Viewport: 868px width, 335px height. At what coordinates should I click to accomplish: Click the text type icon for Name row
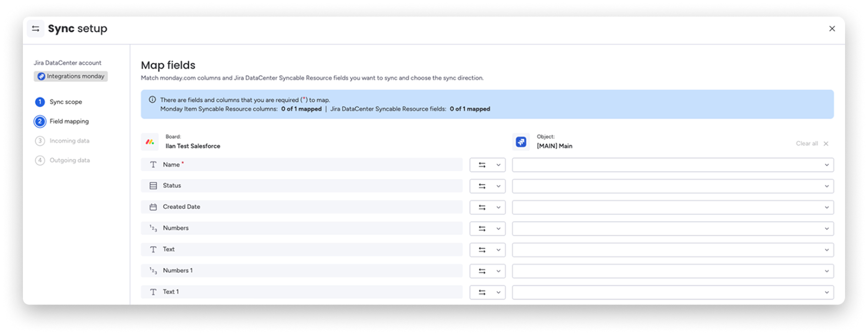[x=153, y=165]
